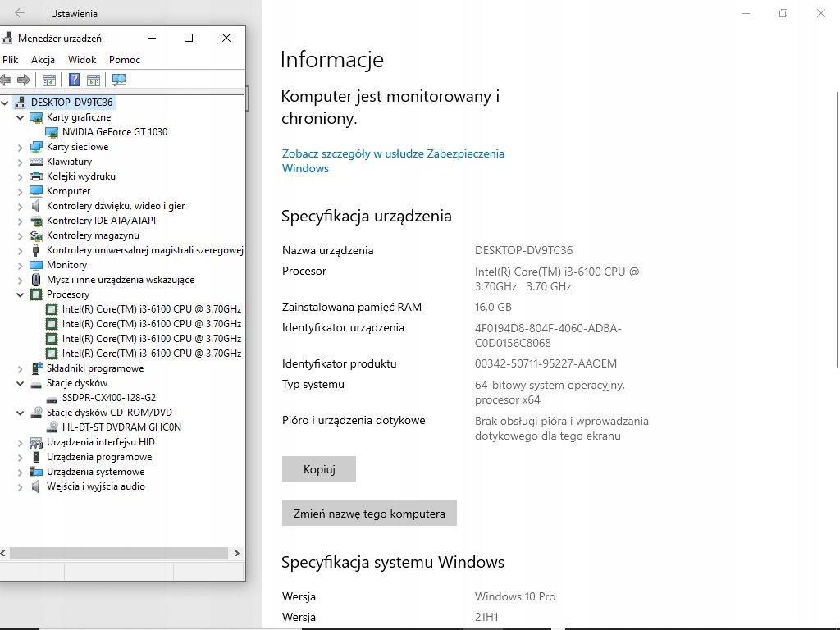Click the horizontal scrollbar right arrow
Viewport: 840px width, 630px height.
(237, 554)
